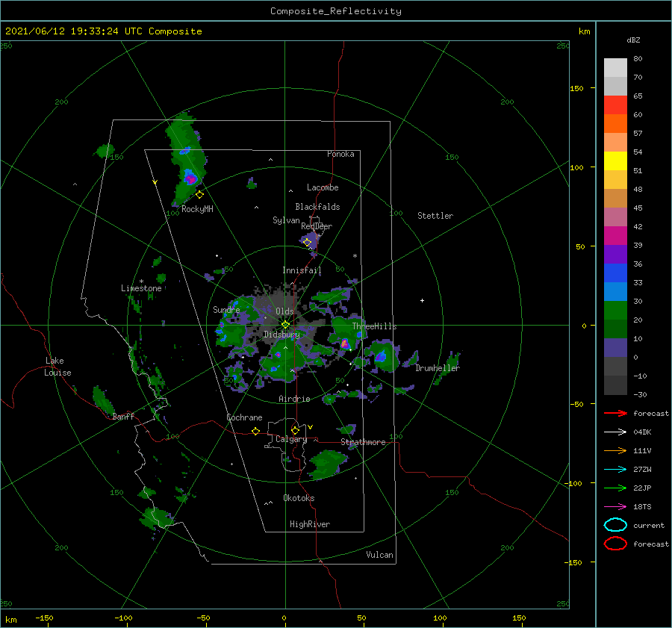Click the magenta 18TS arrow icon

click(615, 507)
